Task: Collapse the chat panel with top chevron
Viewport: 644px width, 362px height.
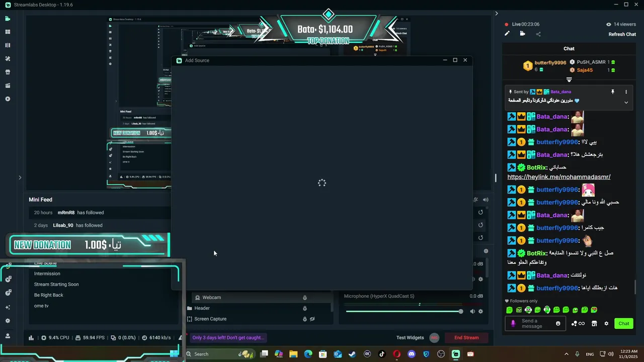Action: pyautogui.click(x=497, y=14)
